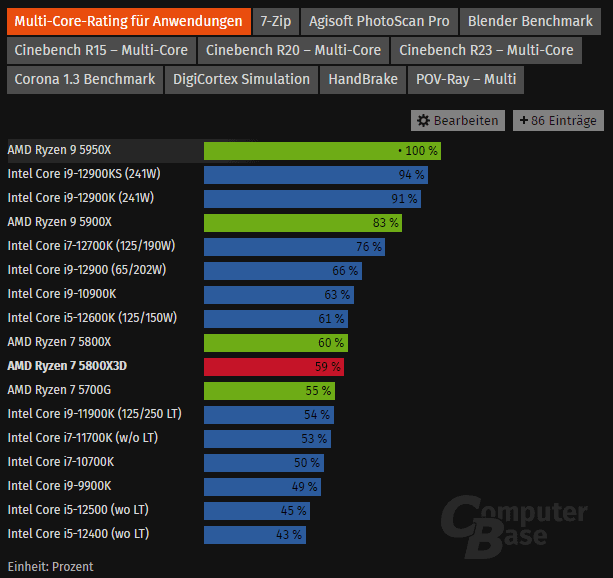This screenshot has height=578, width=613.
Task: Click the blue 43 % bar
Action: [255, 535]
